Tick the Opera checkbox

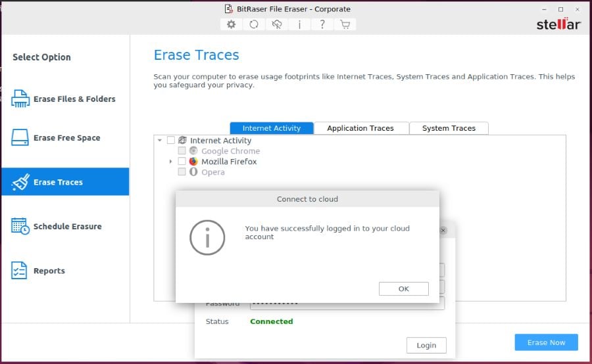pyautogui.click(x=182, y=172)
